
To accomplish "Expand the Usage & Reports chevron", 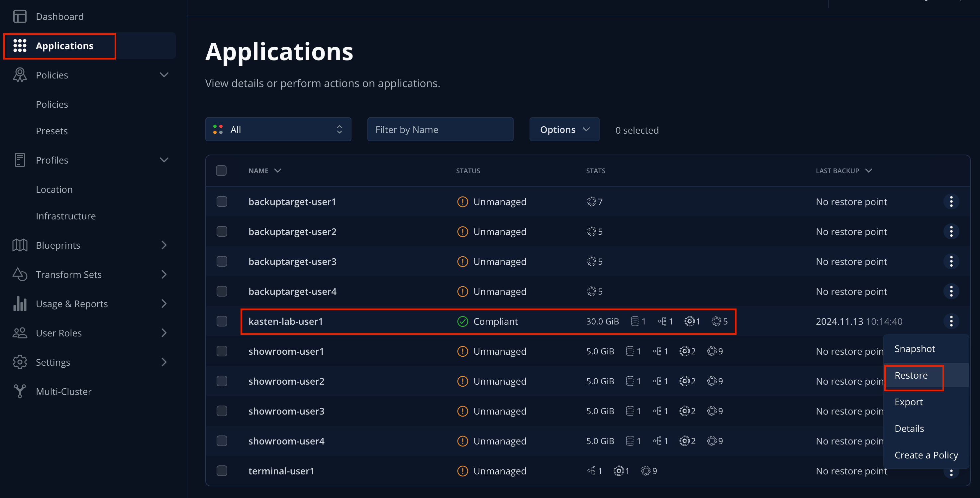I will [164, 304].
